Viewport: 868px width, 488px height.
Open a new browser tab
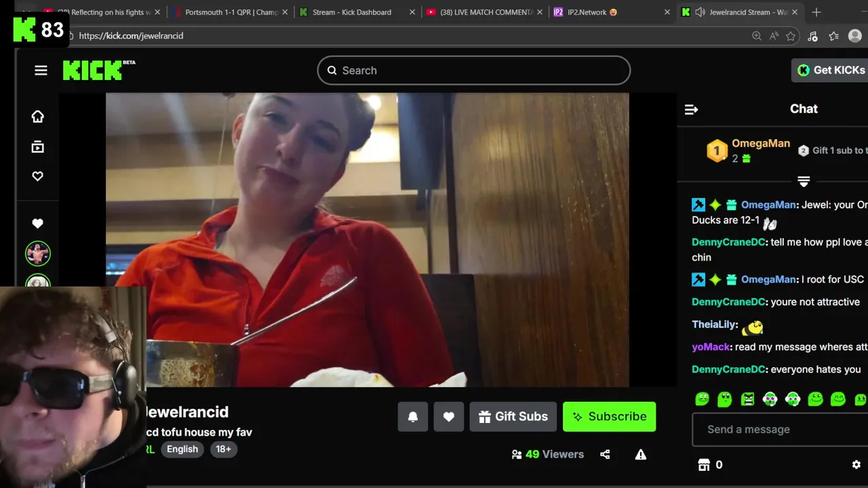tap(816, 12)
